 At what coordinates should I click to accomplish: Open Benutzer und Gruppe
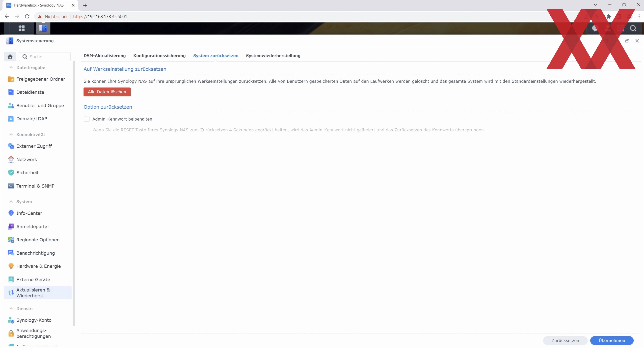coord(38,105)
